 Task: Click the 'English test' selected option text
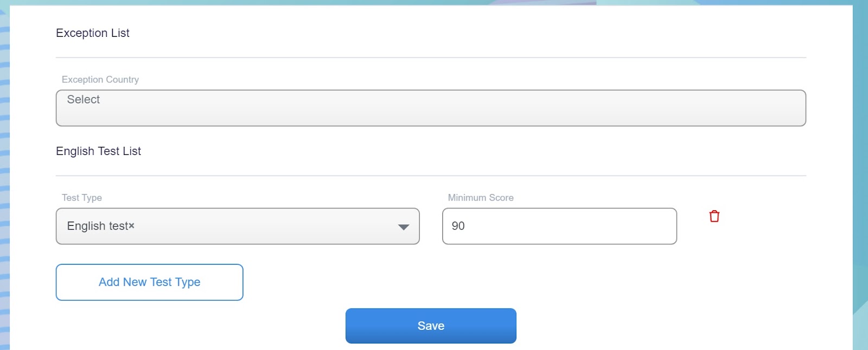[x=98, y=226]
